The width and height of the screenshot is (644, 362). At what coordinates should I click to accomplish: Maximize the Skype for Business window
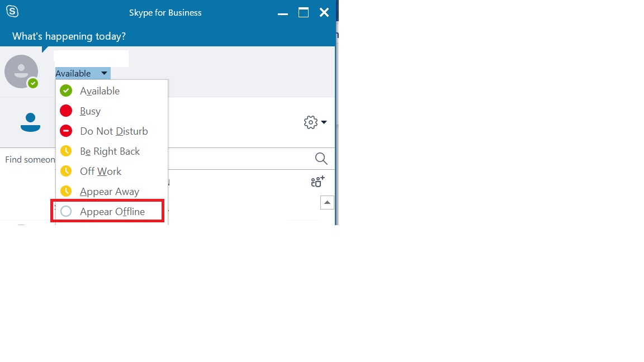pos(303,12)
